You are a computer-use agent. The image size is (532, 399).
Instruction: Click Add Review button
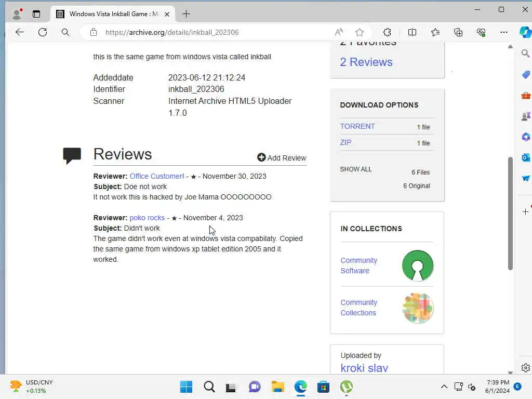282,158
